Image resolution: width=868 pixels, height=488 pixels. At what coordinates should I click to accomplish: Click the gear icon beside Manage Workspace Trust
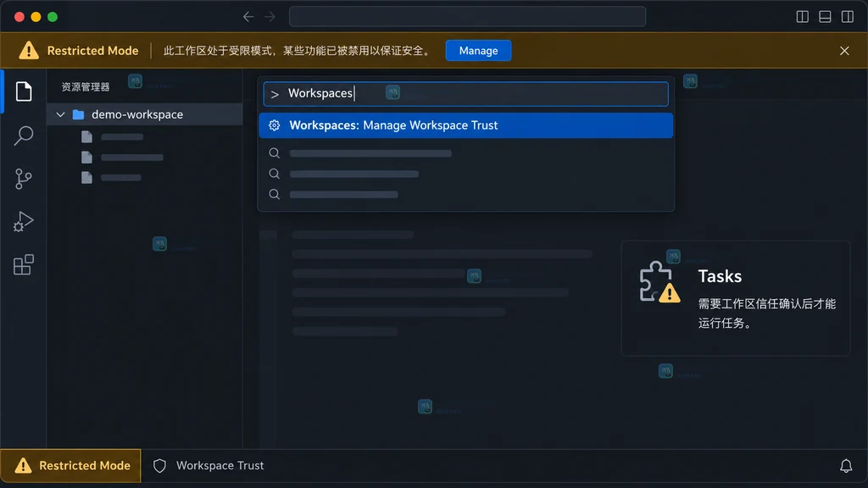coord(274,125)
